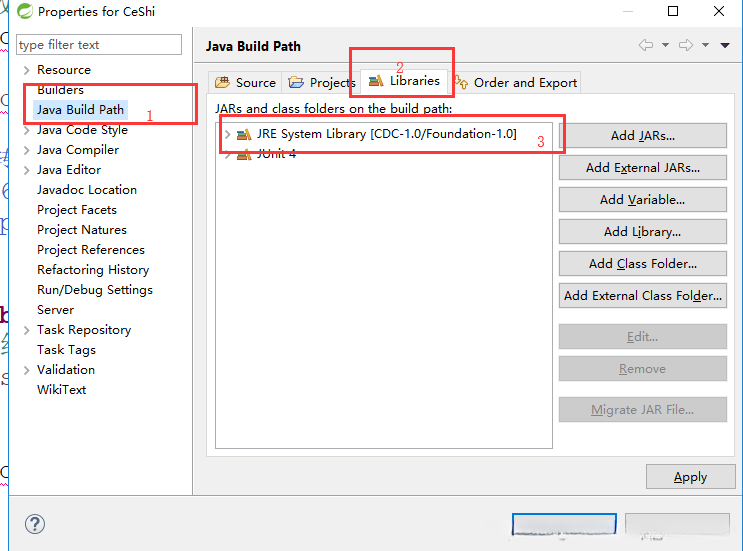Open the view menu black triangle
This screenshot has width=743, height=551.
pos(725,45)
